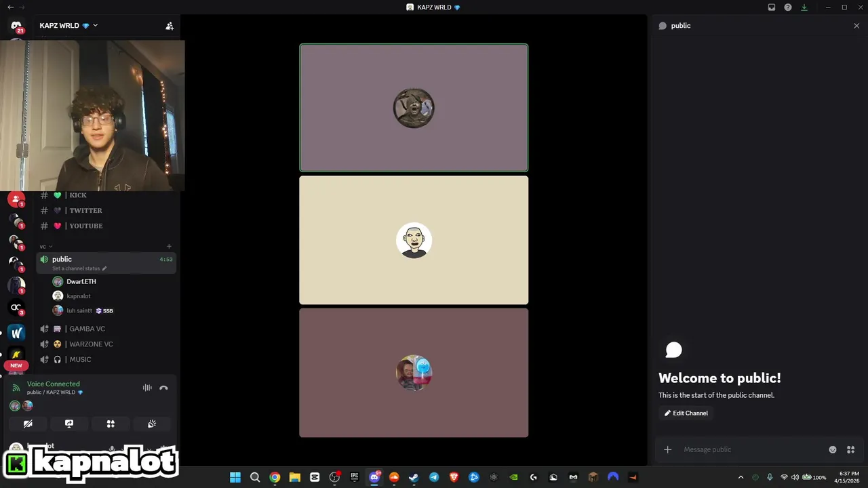The image size is (868, 488).
Task: Open File Explorer from taskbar
Action: click(x=295, y=477)
